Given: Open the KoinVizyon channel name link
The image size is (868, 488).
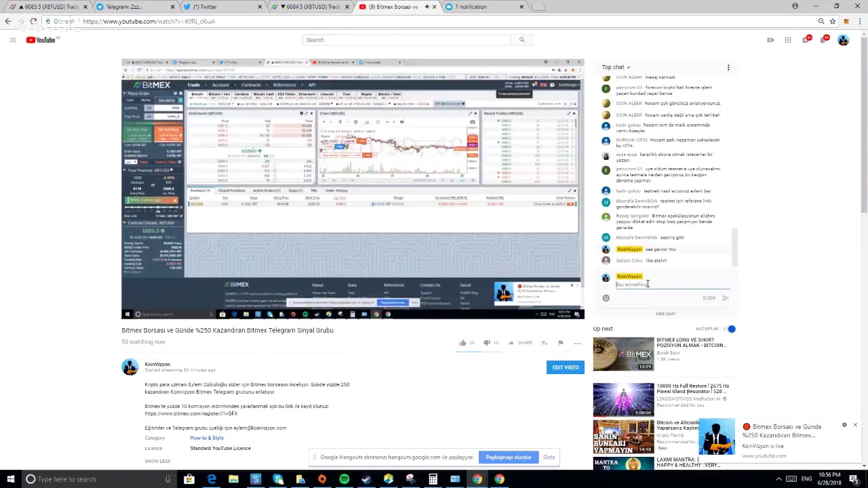Looking at the screenshot, I should pyautogui.click(x=157, y=364).
